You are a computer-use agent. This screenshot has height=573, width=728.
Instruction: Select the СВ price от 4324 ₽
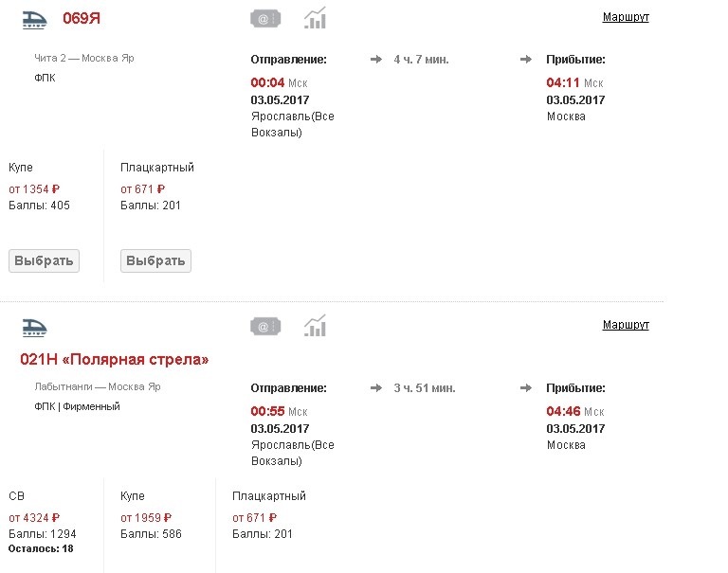(x=34, y=518)
